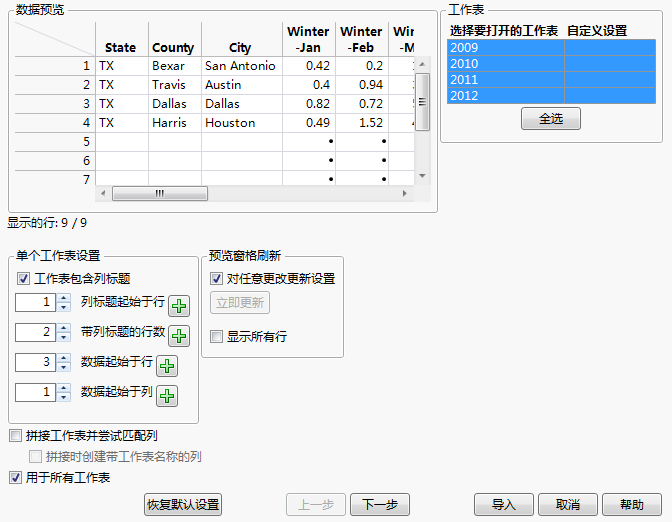Viewport: 672px width, 522px height.
Task: Enable 拼接工作表并尝试匹配列 checkbox
Action: [15, 436]
